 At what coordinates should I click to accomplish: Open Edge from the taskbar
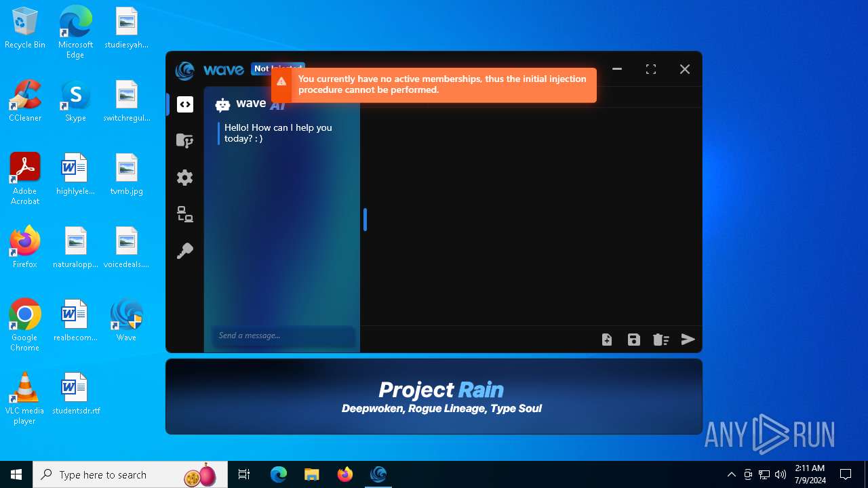tap(279, 474)
